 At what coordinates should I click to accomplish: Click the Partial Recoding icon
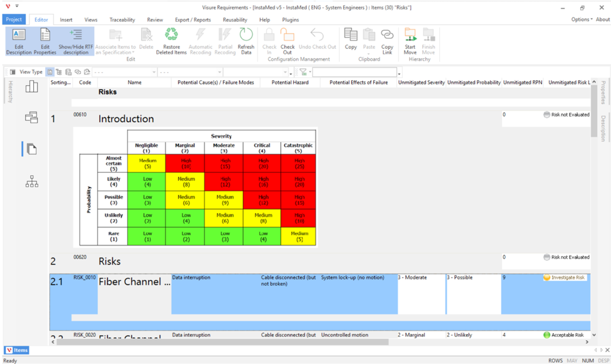pyautogui.click(x=225, y=34)
